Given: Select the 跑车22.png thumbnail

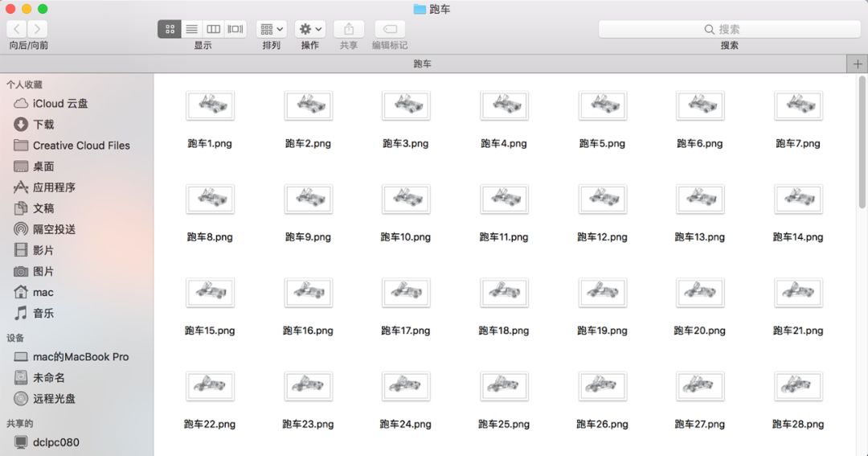Looking at the screenshot, I should point(210,386).
